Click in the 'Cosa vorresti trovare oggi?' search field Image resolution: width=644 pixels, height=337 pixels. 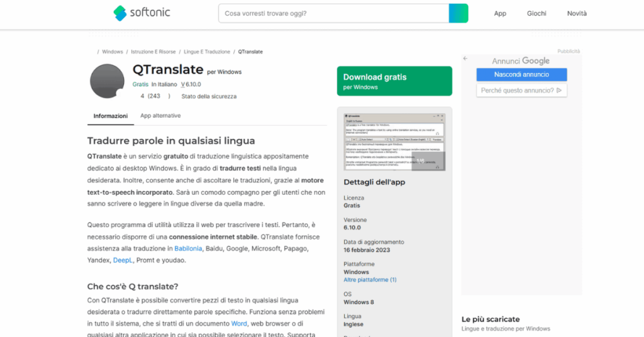point(333,13)
